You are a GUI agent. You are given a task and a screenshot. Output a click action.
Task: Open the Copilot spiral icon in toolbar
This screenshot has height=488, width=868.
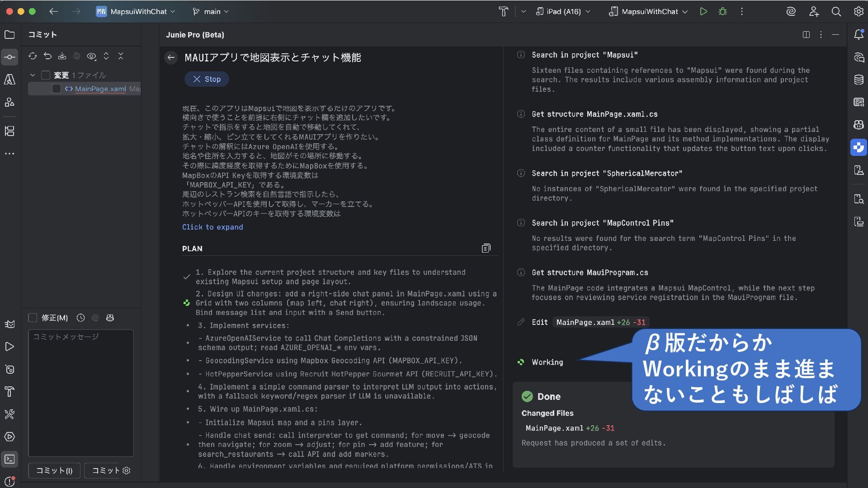coord(791,12)
